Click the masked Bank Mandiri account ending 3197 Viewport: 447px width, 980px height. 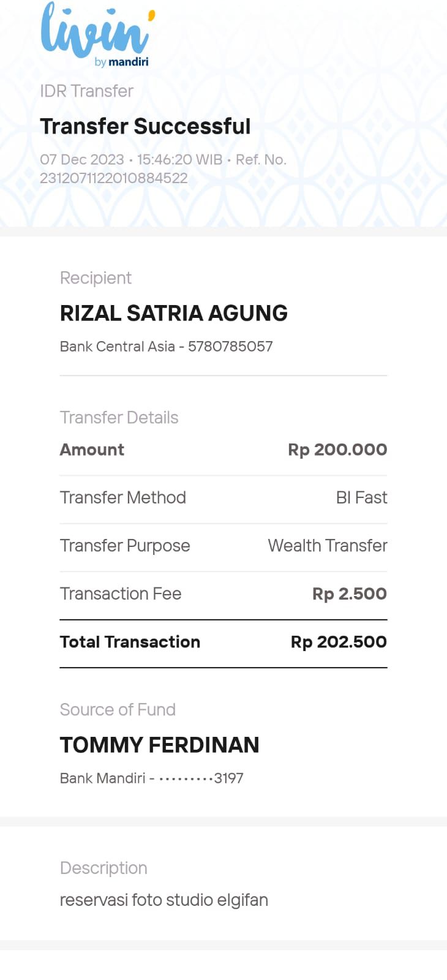[151, 778]
